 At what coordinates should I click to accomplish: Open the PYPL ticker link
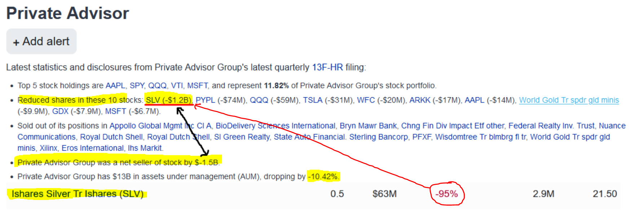(205, 100)
